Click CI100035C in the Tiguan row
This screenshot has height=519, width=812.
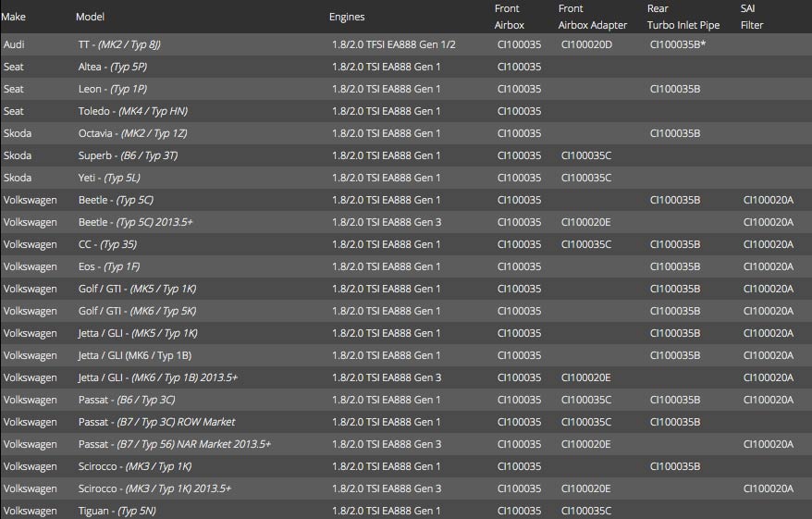586,511
